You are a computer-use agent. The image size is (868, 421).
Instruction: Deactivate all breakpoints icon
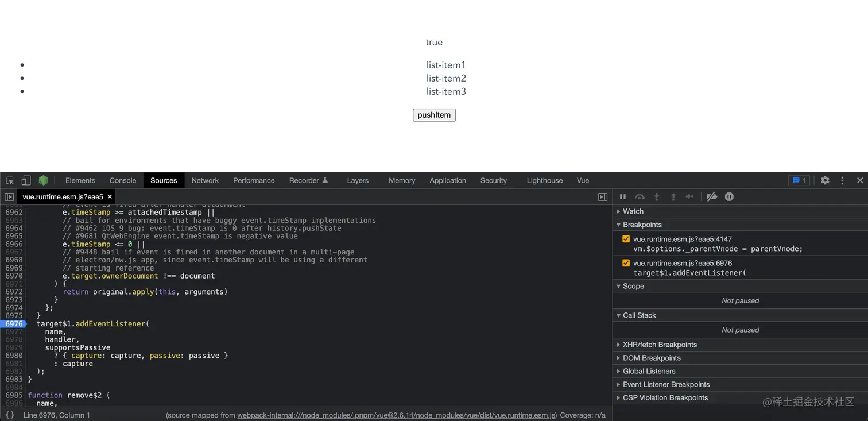point(712,196)
